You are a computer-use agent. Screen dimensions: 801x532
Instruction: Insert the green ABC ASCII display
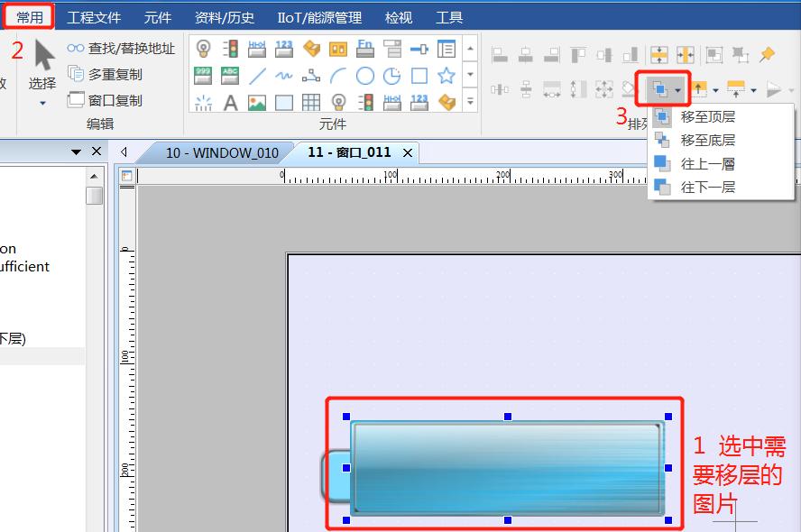pyautogui.click(x=230, y=76)
